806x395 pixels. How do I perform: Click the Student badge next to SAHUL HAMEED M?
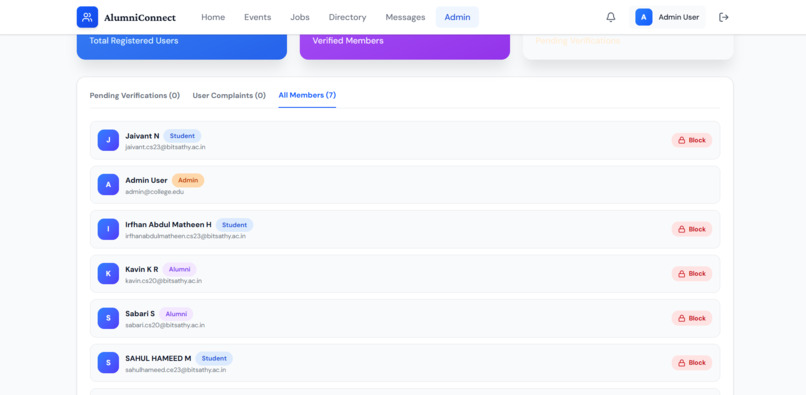click(214, 358)
